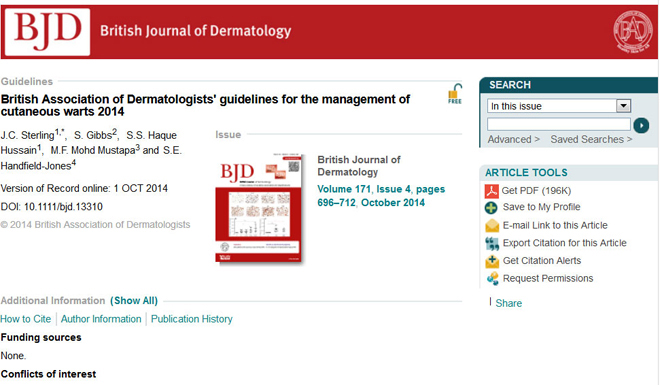Open the Publication History tab
The width and height of the screenshot is (660, 385).
(x=192, y=319)
